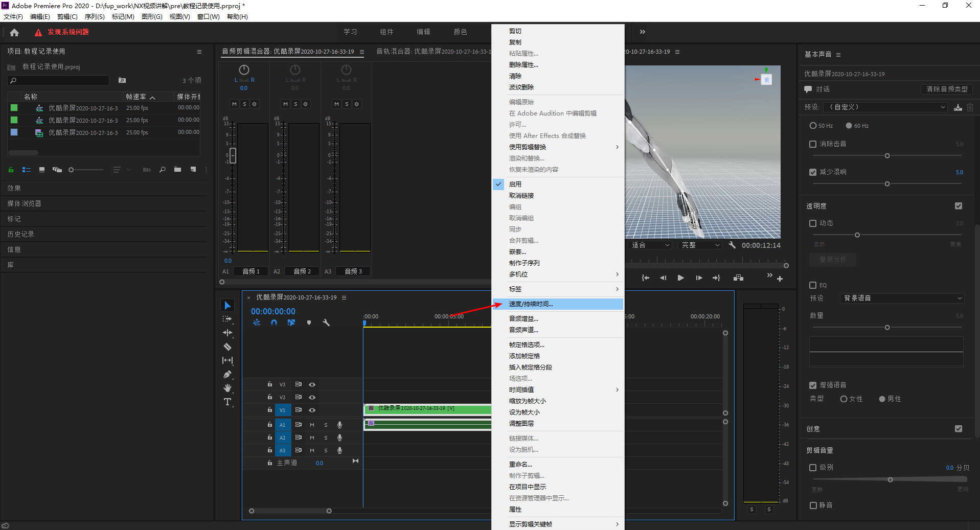Open the button editor plus icon
Image resolution: width=980 pixels, height=530 pixels.
click(780, 279)
